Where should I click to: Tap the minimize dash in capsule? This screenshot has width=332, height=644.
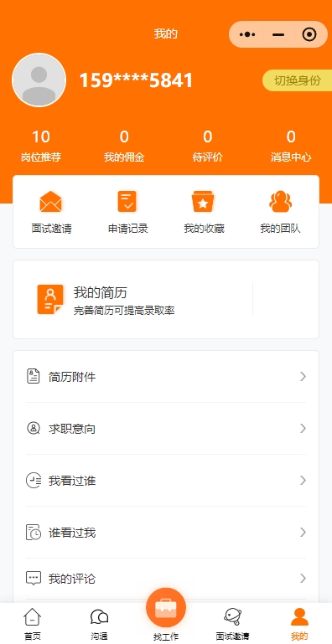278,35
